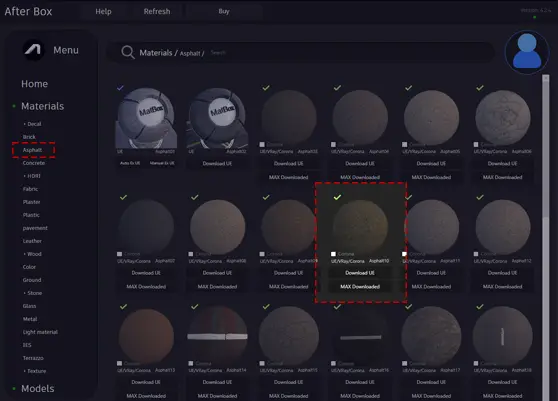Click the green checkmark on Asphalt10

[x=337, y=197]
